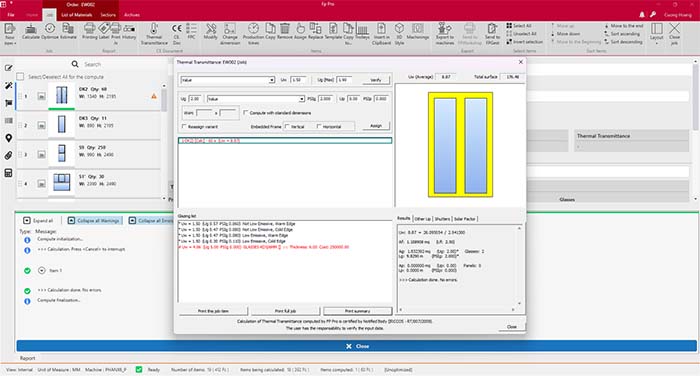Click the Verify button
The width and height of the screenshot is (700, 376).
tap(376, 80)
